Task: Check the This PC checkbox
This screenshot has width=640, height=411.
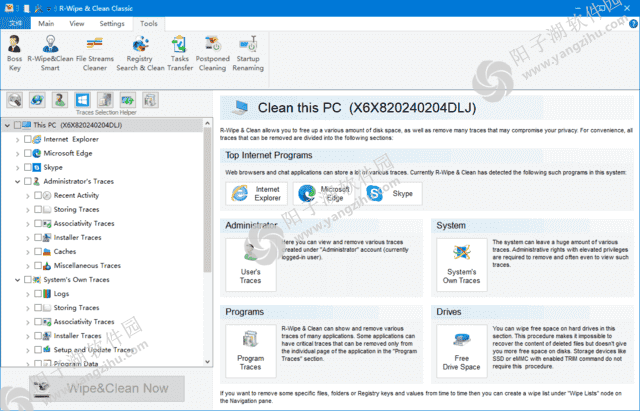Action: [x=18, y=125]
